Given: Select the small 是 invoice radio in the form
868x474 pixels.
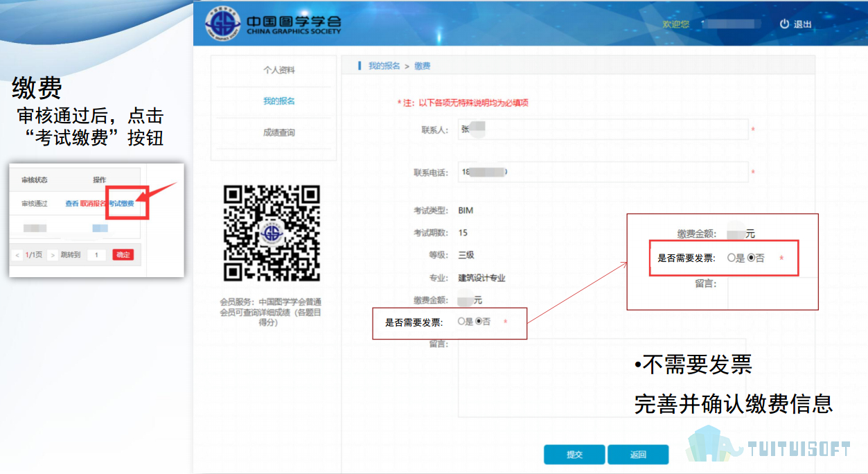Looking at the screenshot, I should tap(461, 322).
